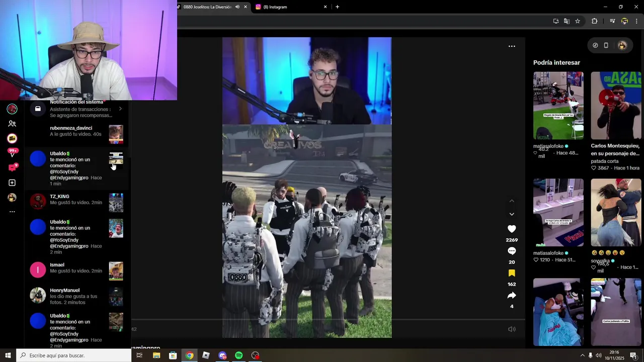Go to next video with down chevron
The height and width of the screenshot is (362, 644).
tap(512, 214)
